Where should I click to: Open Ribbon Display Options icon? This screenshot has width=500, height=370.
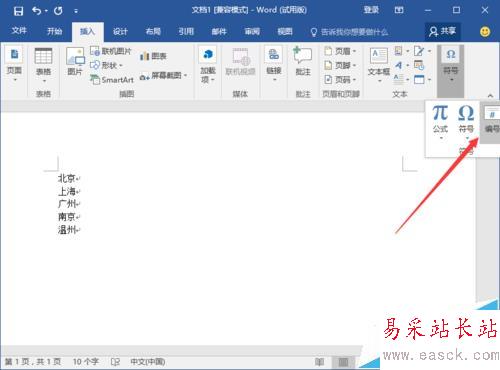[399, 10]
